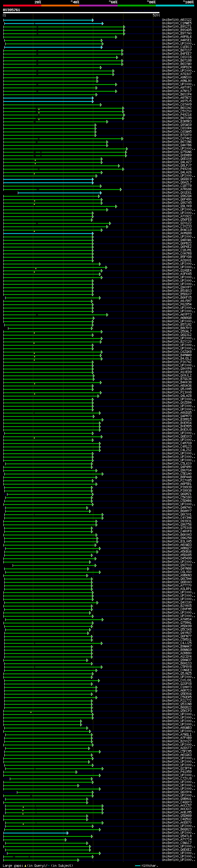
Task: Open hit UniRef100_P41959
Action: click(x=177, y=772)
